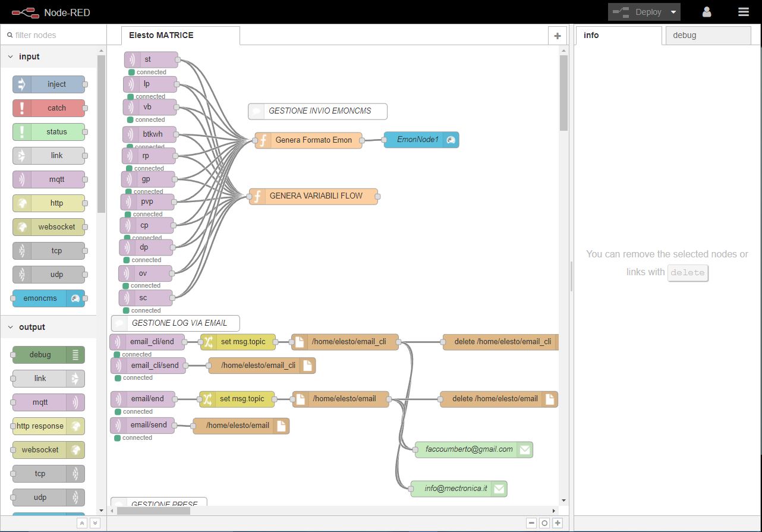Select the sc mqtt input node
Screen dimensions: 762x532
pos(146,298)
